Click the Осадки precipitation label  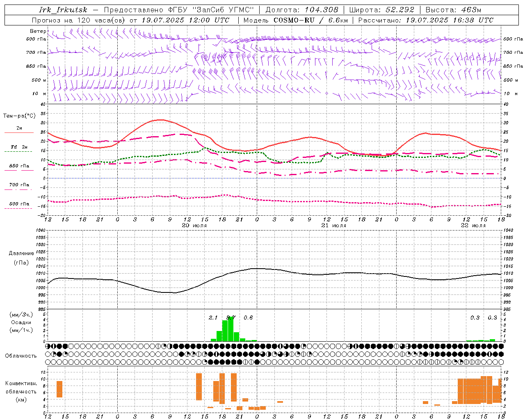(x=21, y=322)
